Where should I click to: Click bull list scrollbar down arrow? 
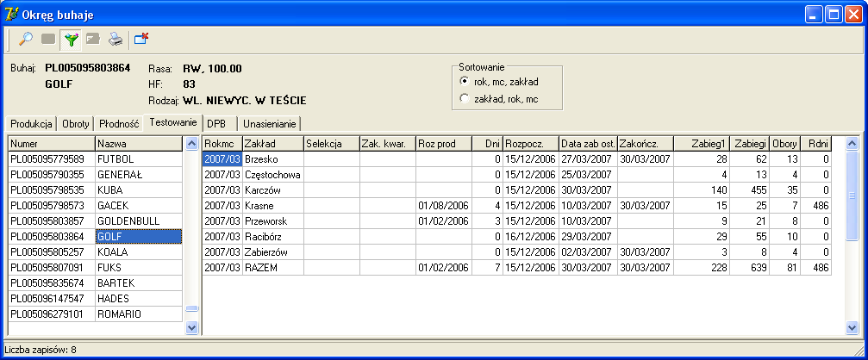[x=191, y=327]
